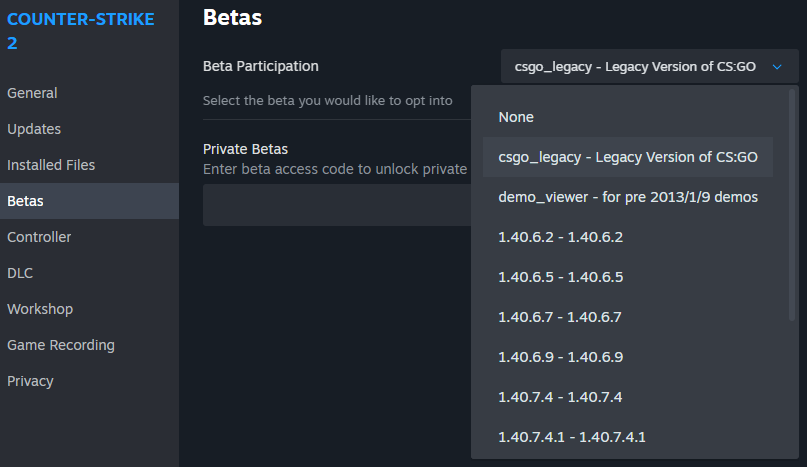Select None from the beta list
Image resolution: width=807 pixels, height=467 pixels.
coord(516,117)
